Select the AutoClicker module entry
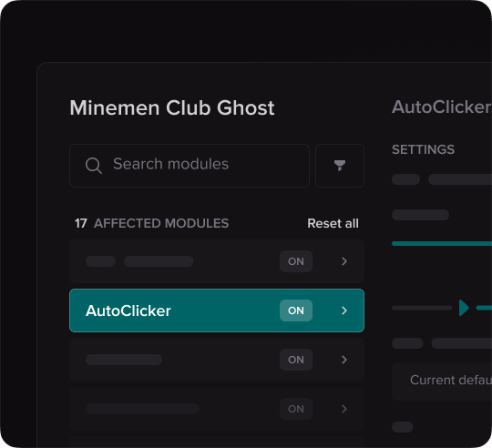 pos(217,311)
